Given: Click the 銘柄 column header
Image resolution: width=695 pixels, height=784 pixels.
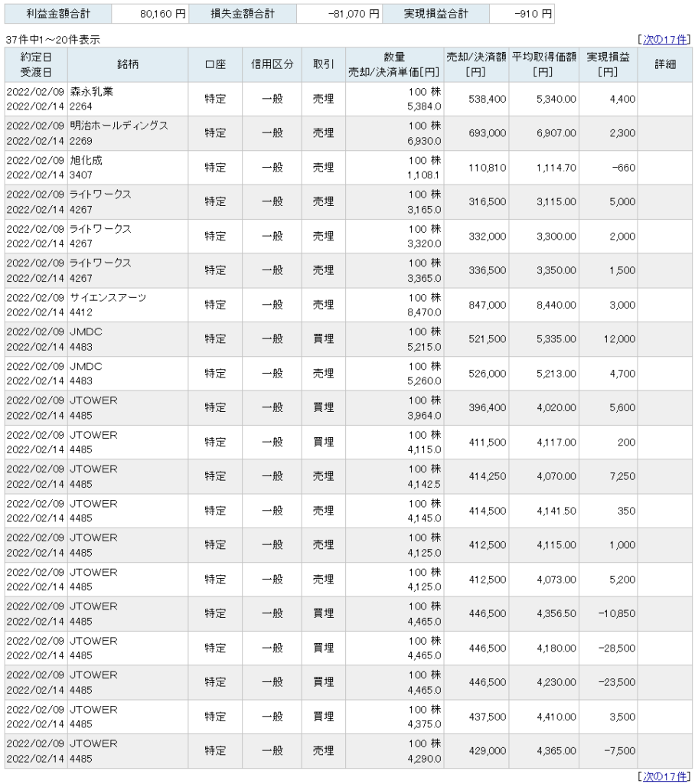Looking at the screenshot, I should (128, 64).
